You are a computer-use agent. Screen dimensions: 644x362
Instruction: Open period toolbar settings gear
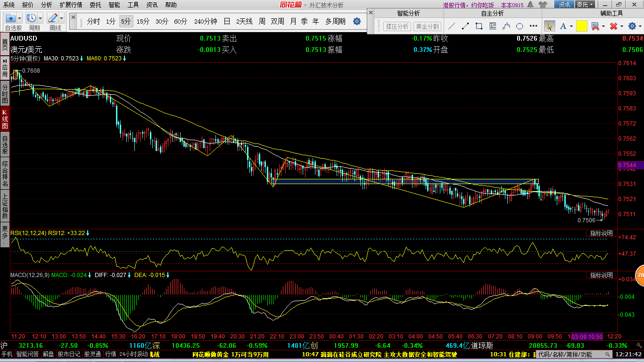click(x=357, y=21)
